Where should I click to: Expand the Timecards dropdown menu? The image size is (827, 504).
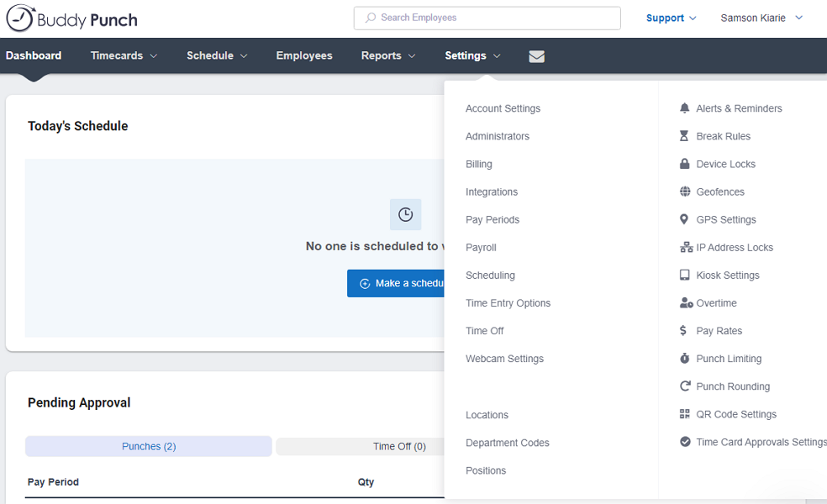click(x=124, y=56)
